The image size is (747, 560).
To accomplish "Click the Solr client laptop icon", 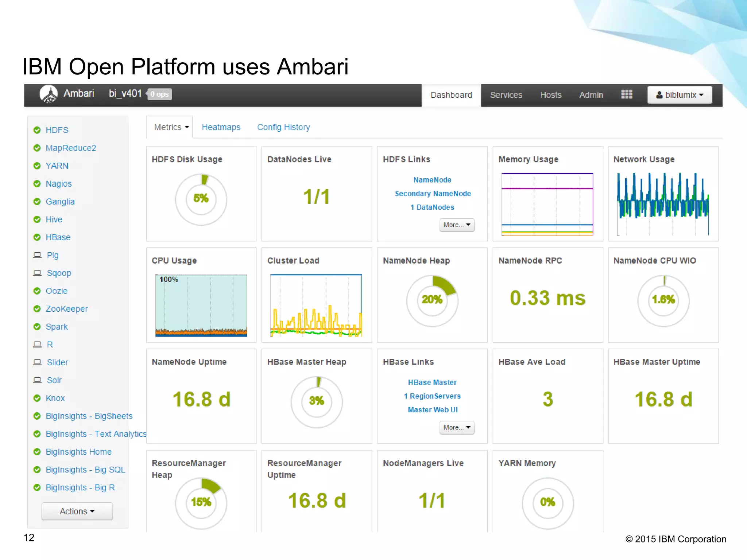I will [37, 380].
